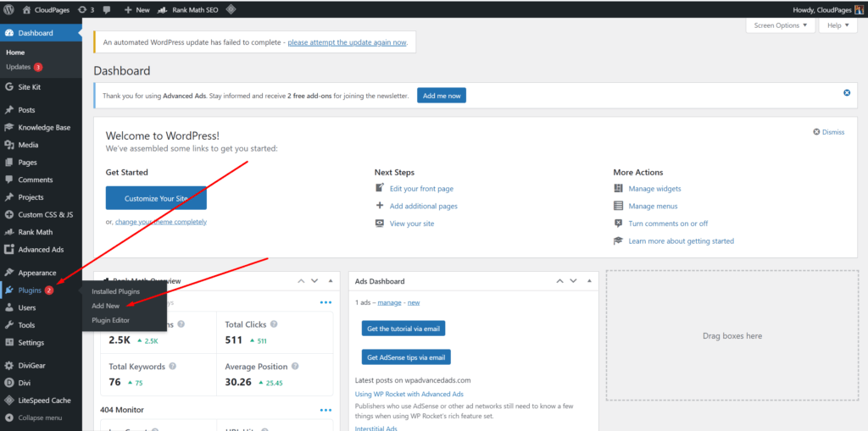Image resolution: width=868 pixels, height=431 pixels.
Task: Open the Projects pin icon
Action: point(8,197)
